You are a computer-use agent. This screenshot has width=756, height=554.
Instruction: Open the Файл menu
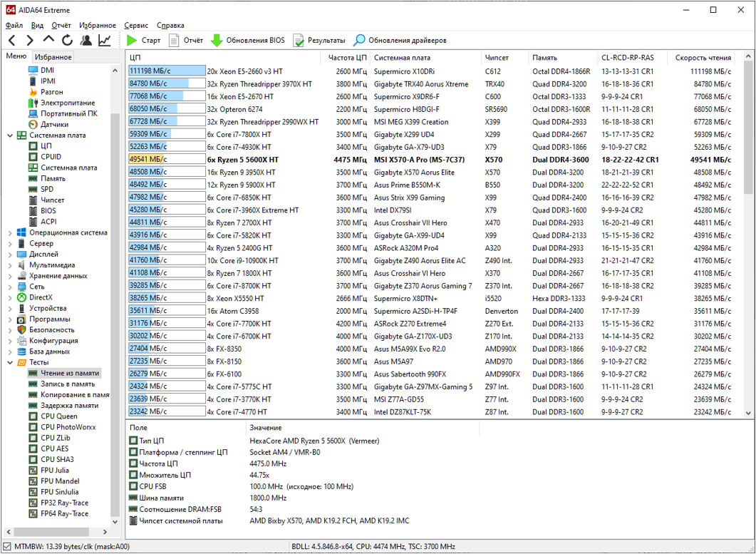click(14, 26)
